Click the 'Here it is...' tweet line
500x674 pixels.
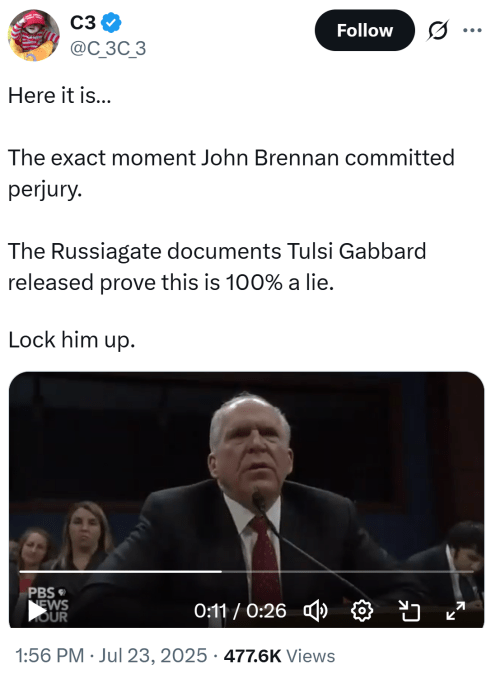pyautogui.click(x=60, y=95)
